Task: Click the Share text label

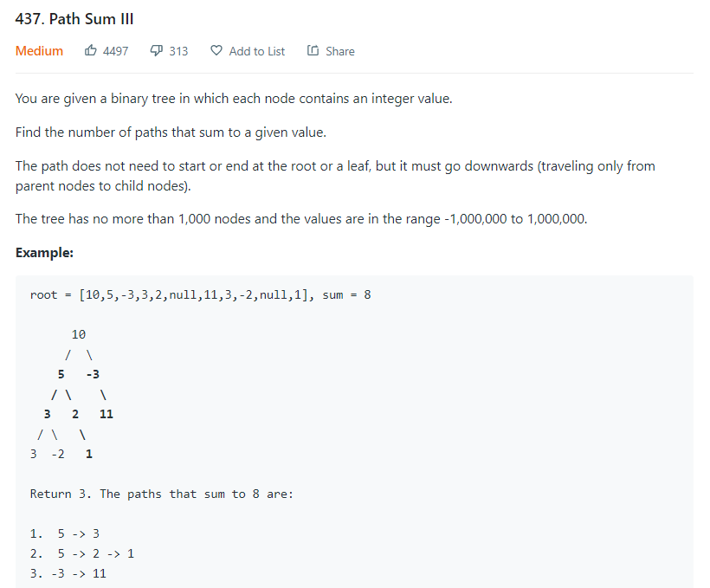Action: [339, 51]
